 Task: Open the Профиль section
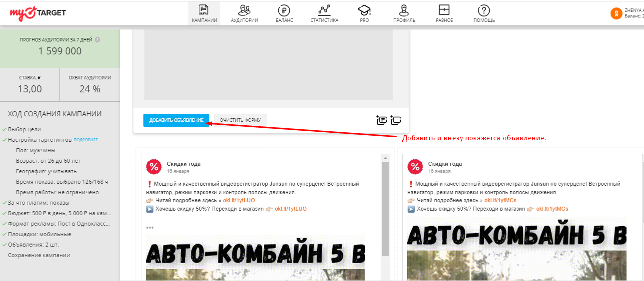(404, 13)
